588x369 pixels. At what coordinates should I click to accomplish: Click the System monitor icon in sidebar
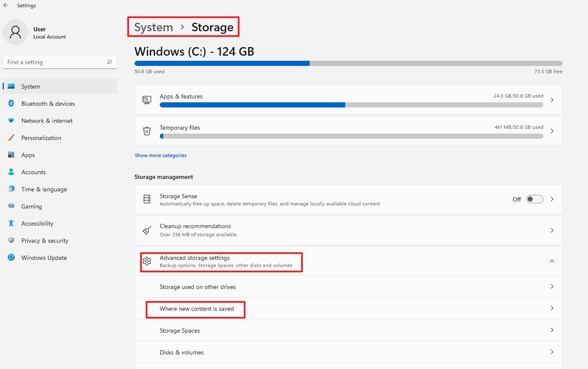pos(11,86)
